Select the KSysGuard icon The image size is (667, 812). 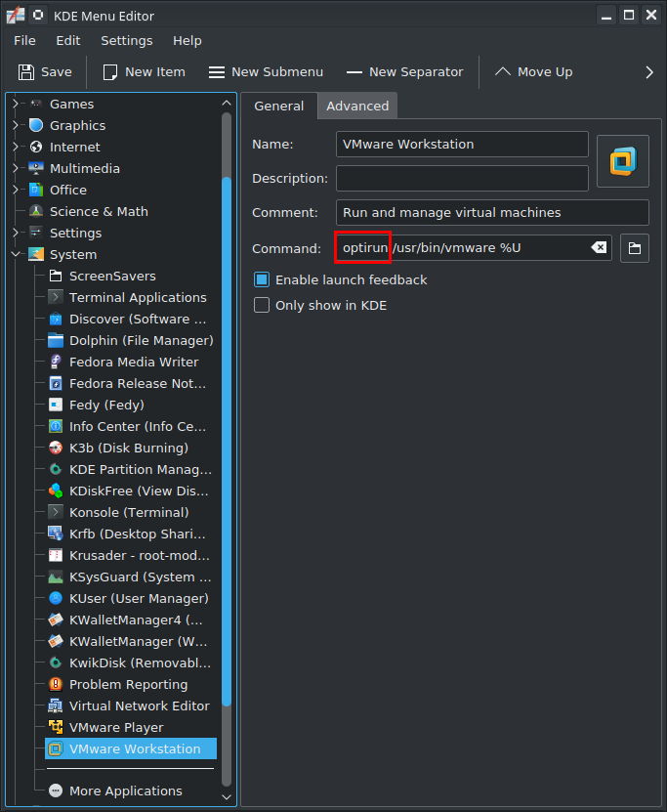click(x=56, y=577)
